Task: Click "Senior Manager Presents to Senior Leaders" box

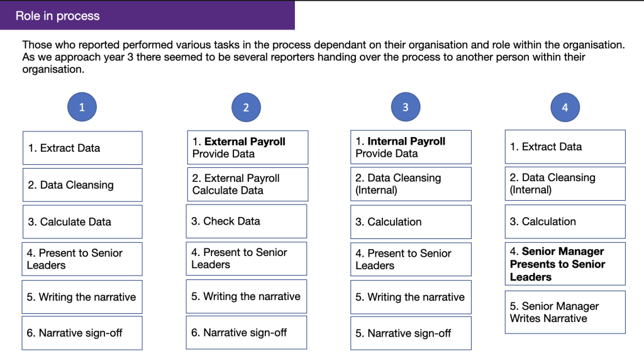Action: coord(565,264)
